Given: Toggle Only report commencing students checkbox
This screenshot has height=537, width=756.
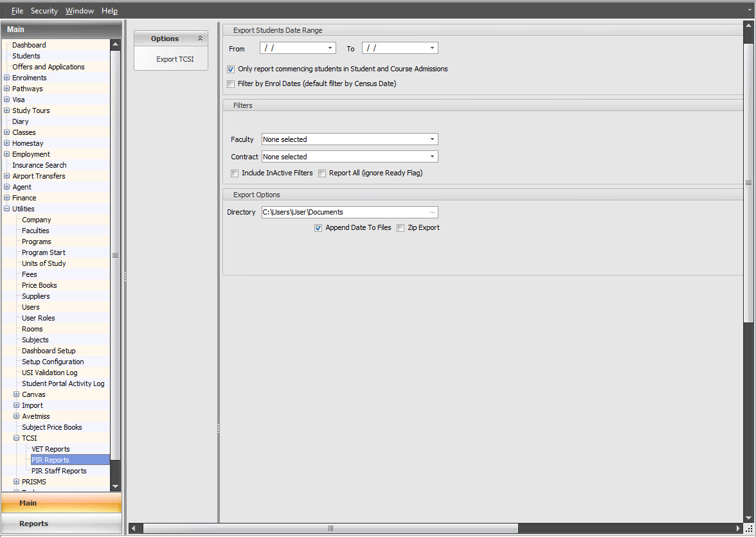Looking at the screenshot, I should [x=231, y=69].
